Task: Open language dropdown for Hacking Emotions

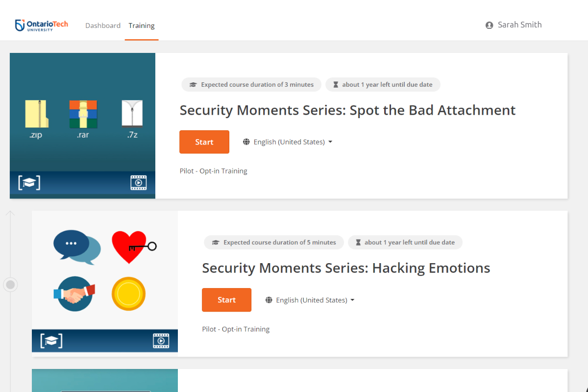Action: point(310,300)
